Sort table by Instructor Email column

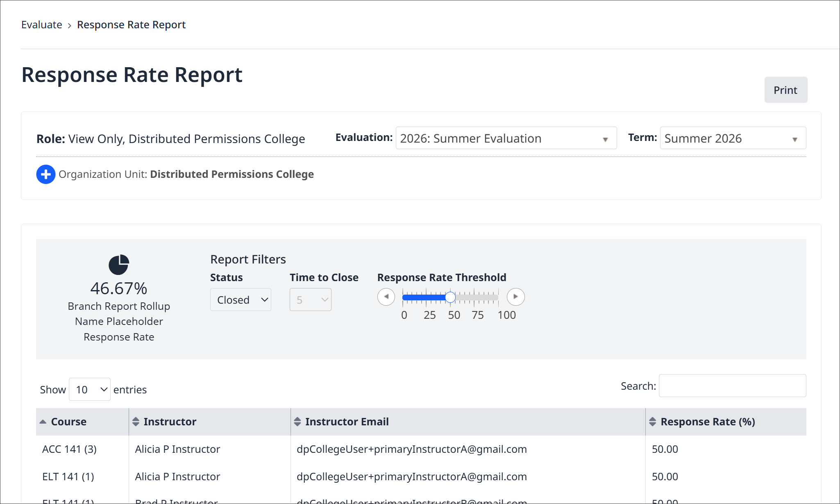pos(468,422)
